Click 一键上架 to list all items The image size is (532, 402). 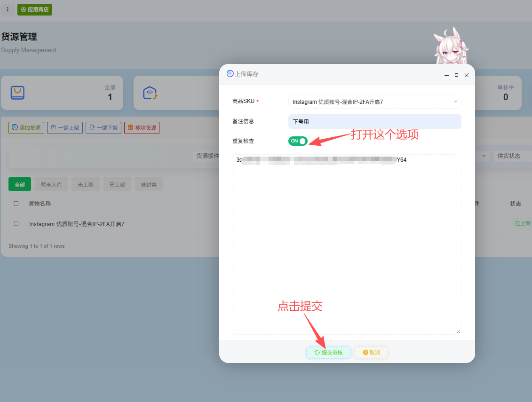65,128
